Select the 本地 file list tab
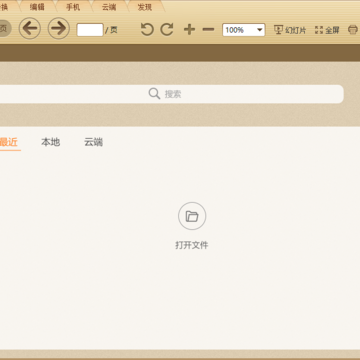 [50, 142]
